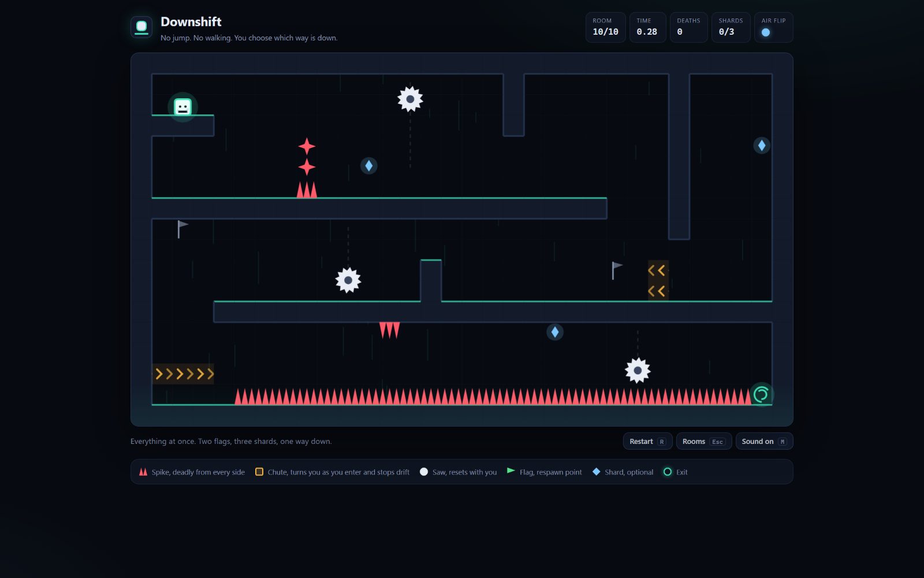Click the green spiral exit portal
Image resolution: width=924 pixels, height=578 pixels.
click(x=761, y=395)
